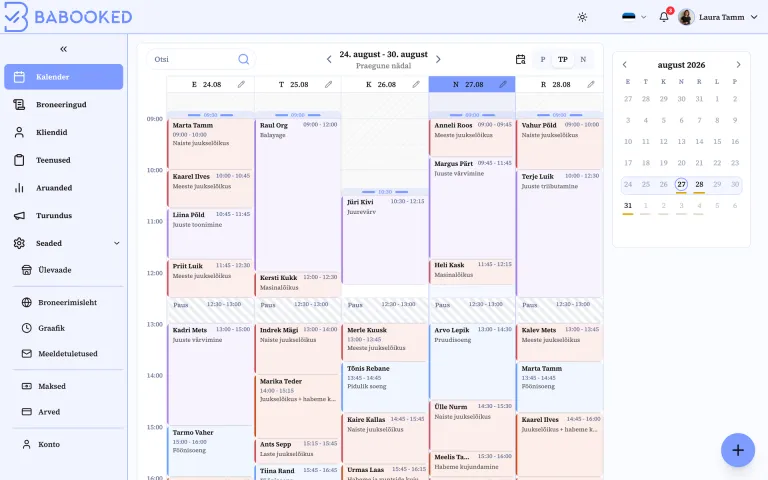This screenshot has width=768, height=480.
Task: Open notifications bell icon
Action: pyautogui.click(x=664, y=17)
